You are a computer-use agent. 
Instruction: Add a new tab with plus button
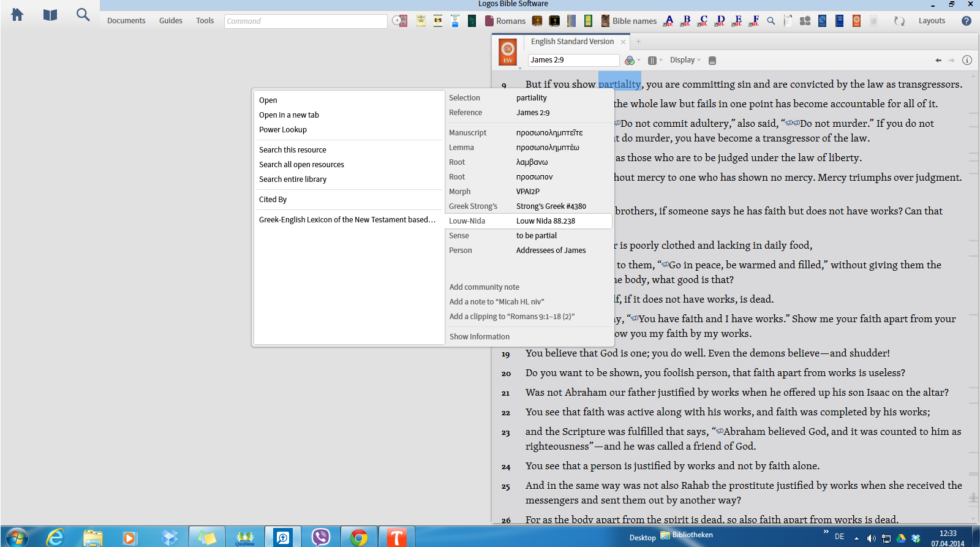pos(638,42)
